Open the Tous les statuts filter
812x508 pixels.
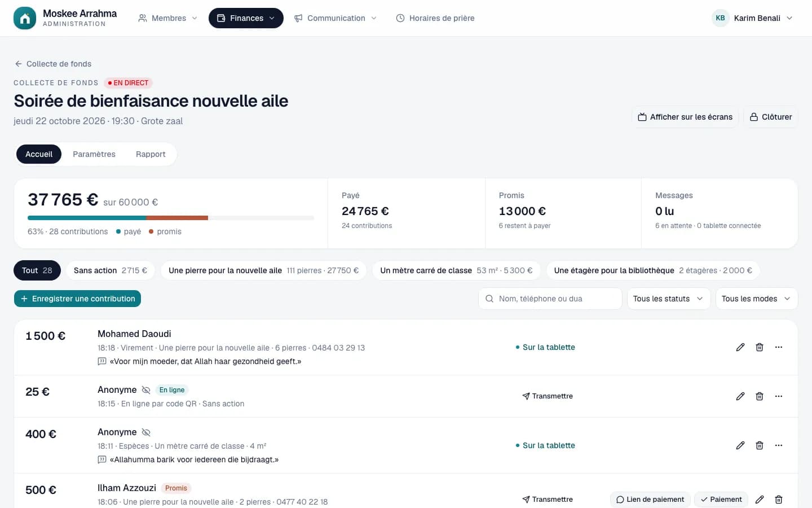[x=668, y=299]
